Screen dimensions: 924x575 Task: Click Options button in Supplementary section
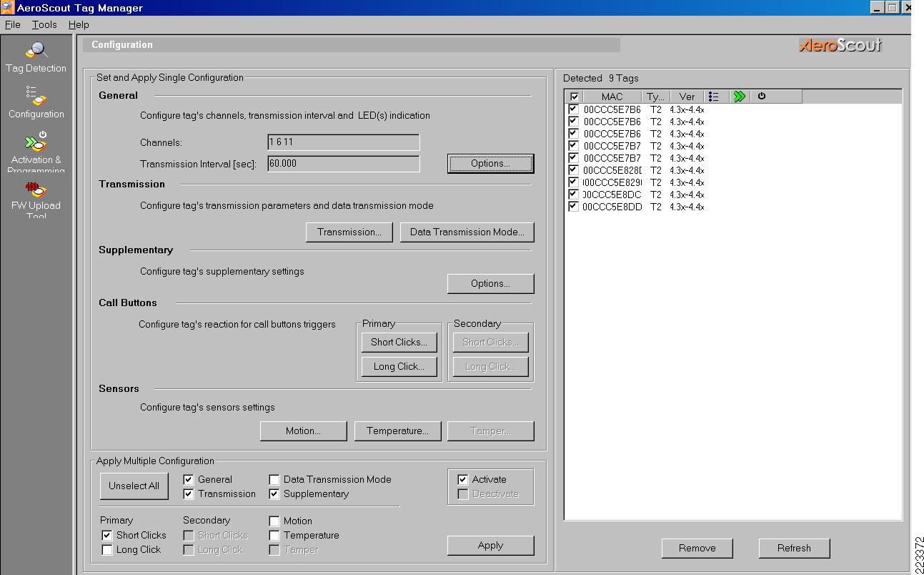coord(490,283)
